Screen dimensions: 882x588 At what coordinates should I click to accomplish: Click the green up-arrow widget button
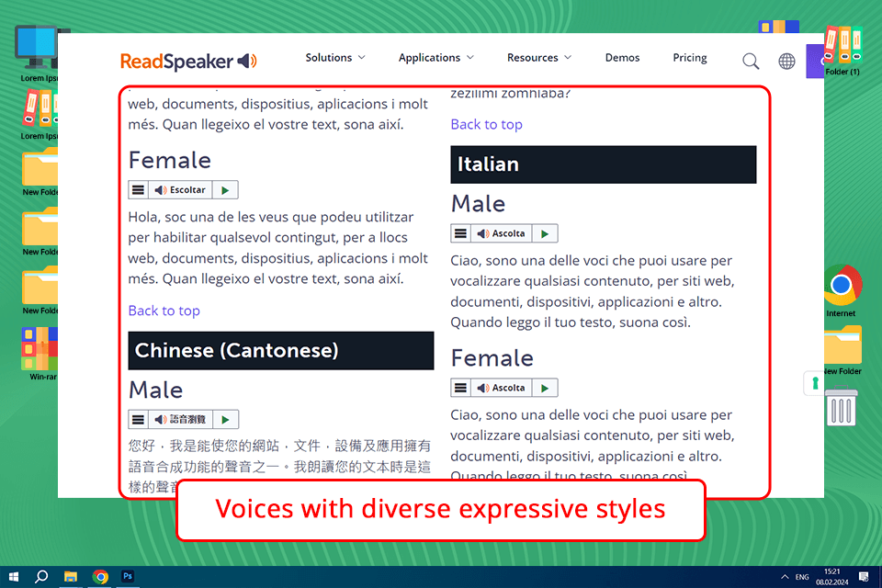coord(815,383)
